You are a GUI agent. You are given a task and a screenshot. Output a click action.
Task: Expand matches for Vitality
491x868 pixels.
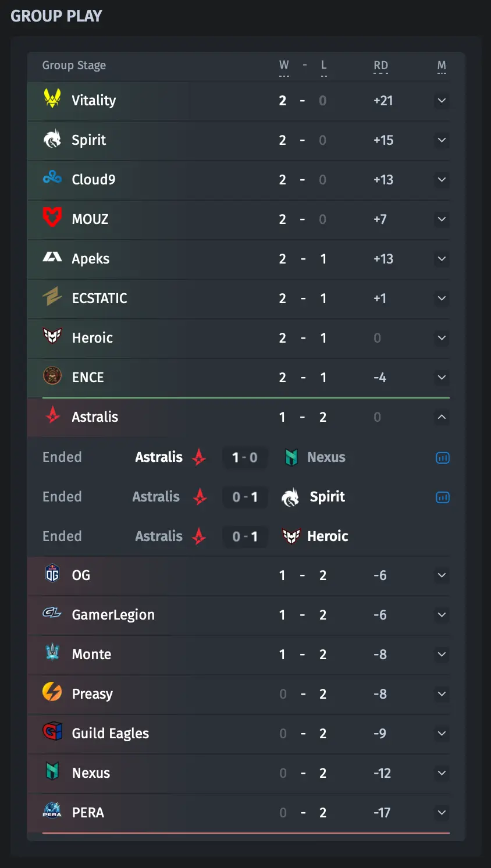[442, 101]
